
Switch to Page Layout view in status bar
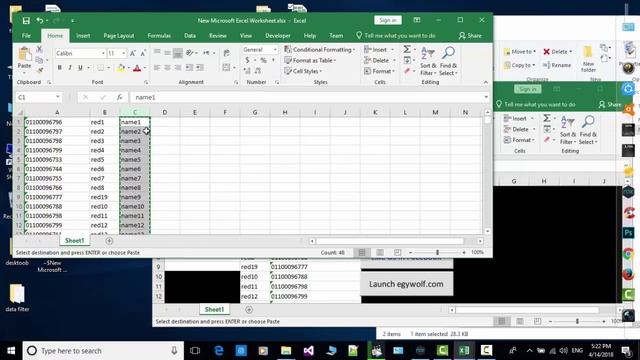[380, 253]
